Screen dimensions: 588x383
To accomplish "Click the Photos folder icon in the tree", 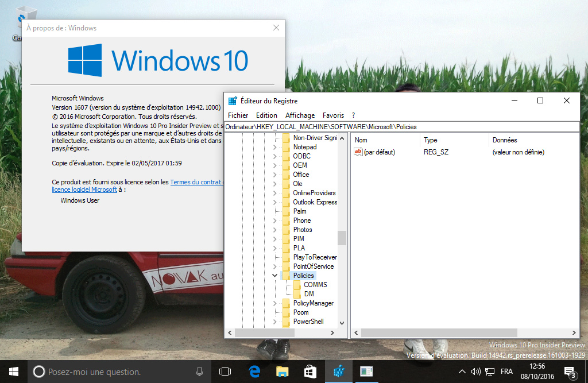I will coord(286,230).
